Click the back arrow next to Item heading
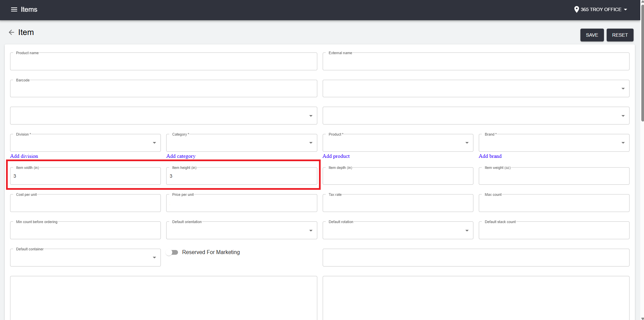Image resolution: width=644 pixels, height=320 pixels. click(x=11, y=32)
